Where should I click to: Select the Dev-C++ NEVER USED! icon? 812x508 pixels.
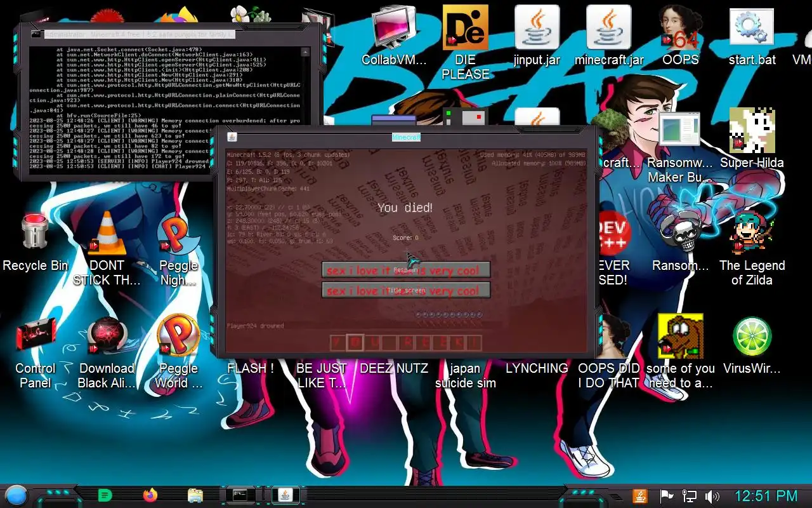[613, 248]
